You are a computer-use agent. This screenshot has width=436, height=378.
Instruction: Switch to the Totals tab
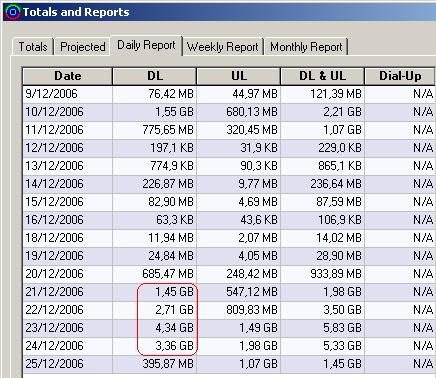[33, 47]
